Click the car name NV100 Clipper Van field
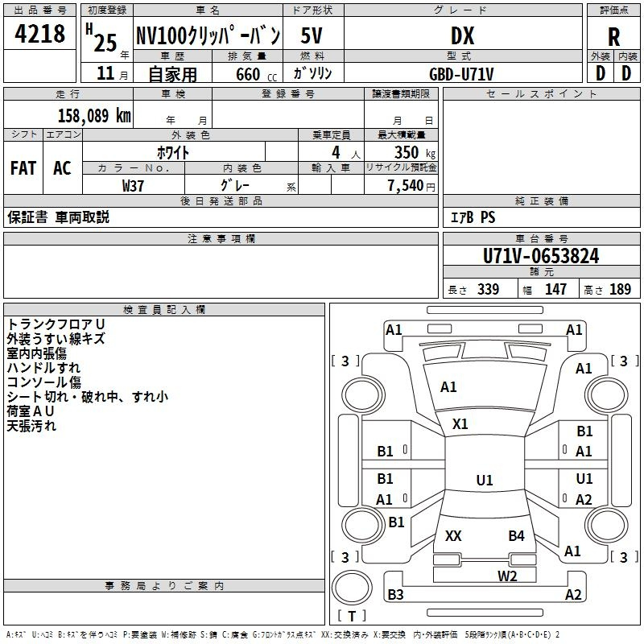 (x=207, y=35)
